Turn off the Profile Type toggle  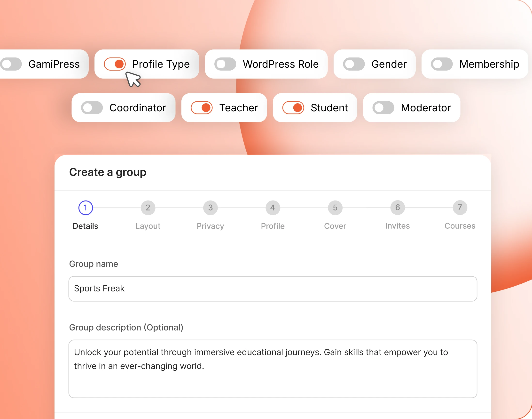[115, 64]
